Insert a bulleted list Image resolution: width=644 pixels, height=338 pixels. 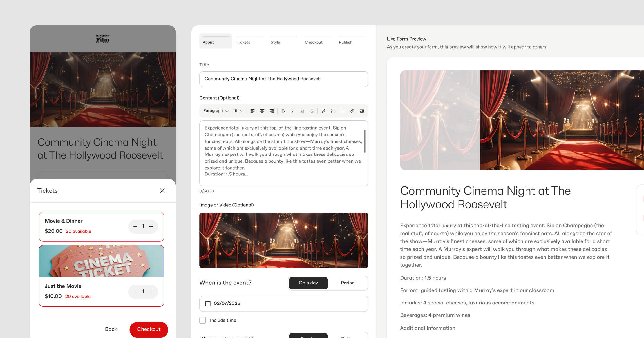[343, 111]
